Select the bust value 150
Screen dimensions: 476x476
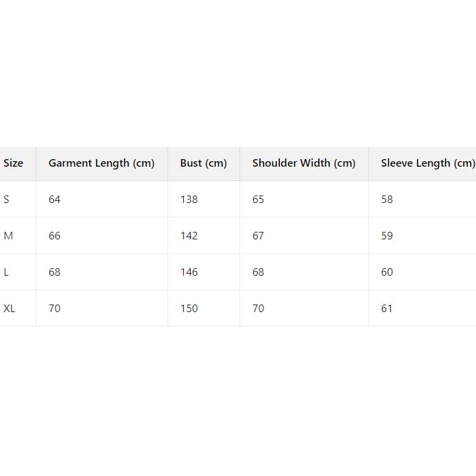[x=189, y=309]
